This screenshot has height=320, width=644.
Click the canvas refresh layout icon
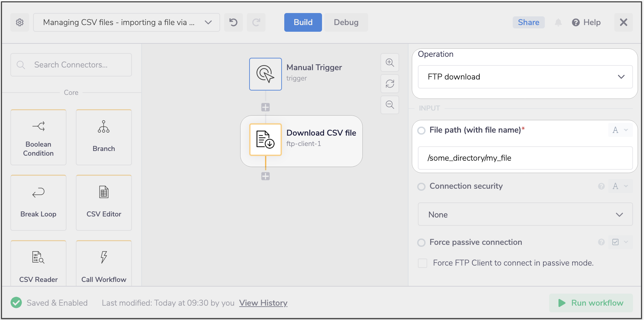coord(390,84)
